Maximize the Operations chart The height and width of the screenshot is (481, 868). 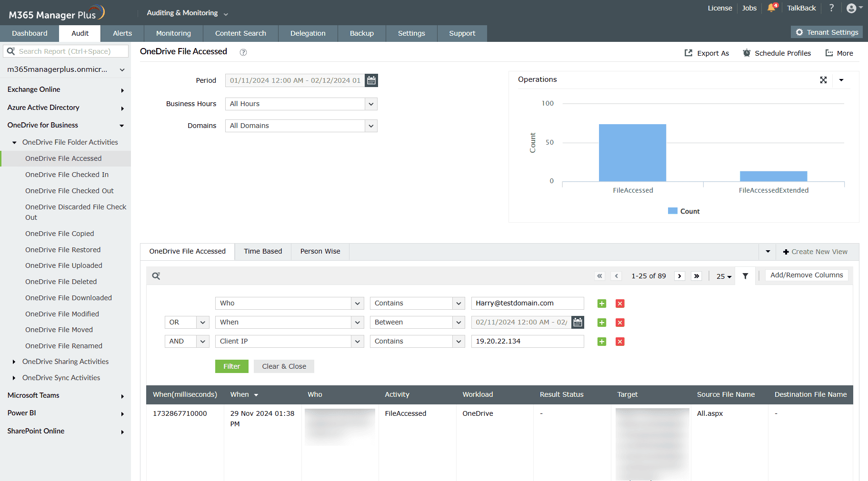tap(823, 80)
